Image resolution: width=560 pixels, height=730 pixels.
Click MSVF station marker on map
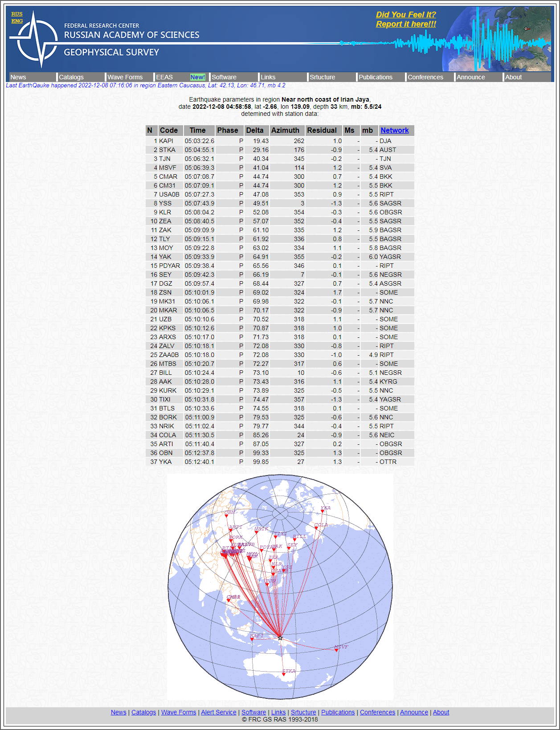[x=336, y=650]
